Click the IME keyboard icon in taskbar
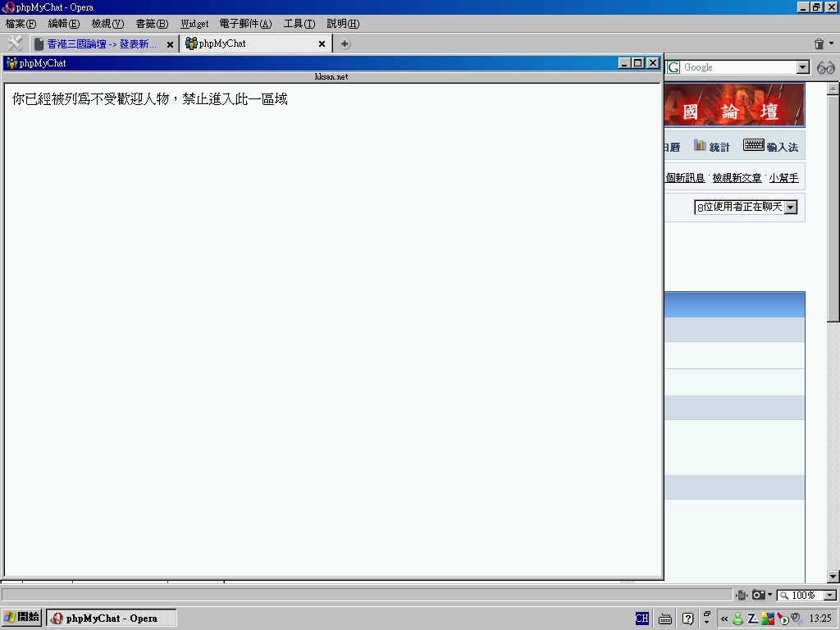This screenshot has height=630, width=840. pos(665,619)
